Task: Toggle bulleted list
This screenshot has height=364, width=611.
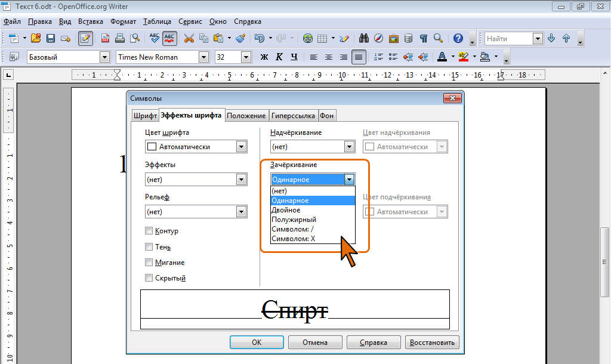Action: [393, 57]
